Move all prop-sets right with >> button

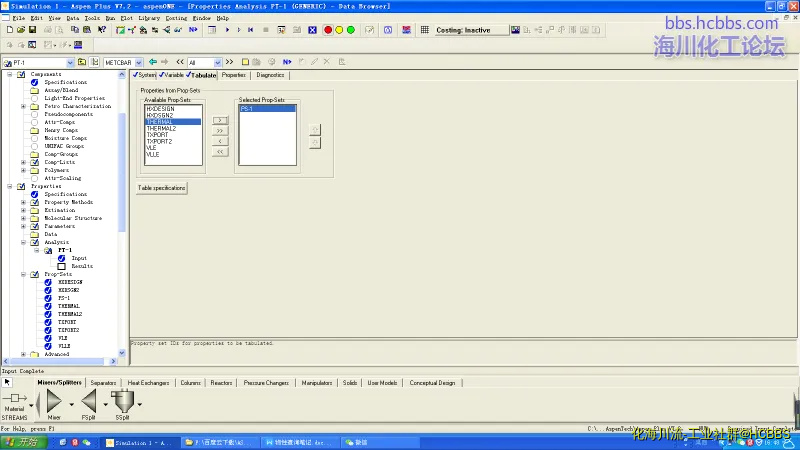click(x=220, y=131)
